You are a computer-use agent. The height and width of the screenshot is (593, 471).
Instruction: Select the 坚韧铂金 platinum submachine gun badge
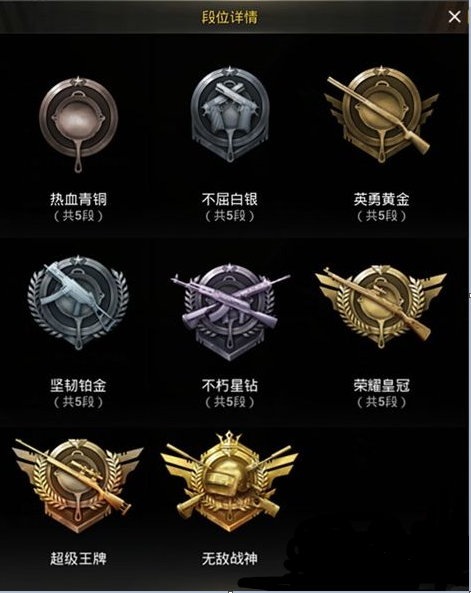click(78, 302)
